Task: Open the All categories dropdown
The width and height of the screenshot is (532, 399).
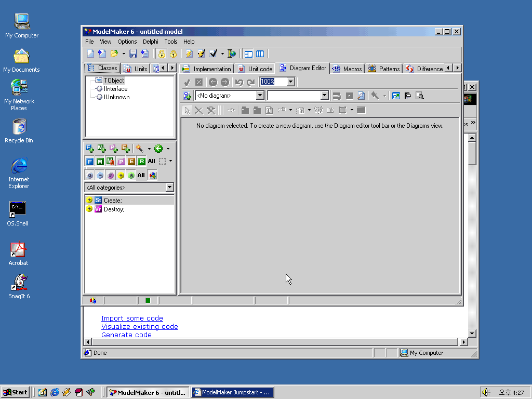Action: click(x=169, y=188)
